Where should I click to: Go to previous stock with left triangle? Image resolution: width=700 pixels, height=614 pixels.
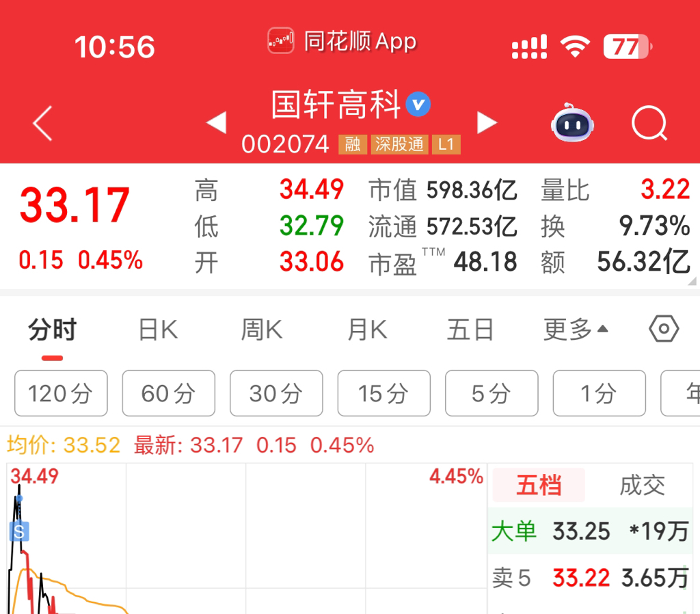click(217, 123)
